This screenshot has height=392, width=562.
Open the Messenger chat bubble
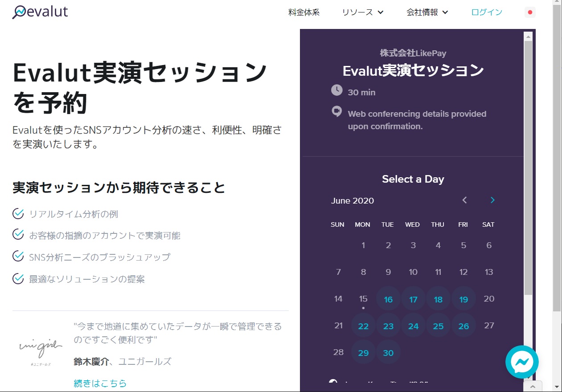tap(522, 362)
